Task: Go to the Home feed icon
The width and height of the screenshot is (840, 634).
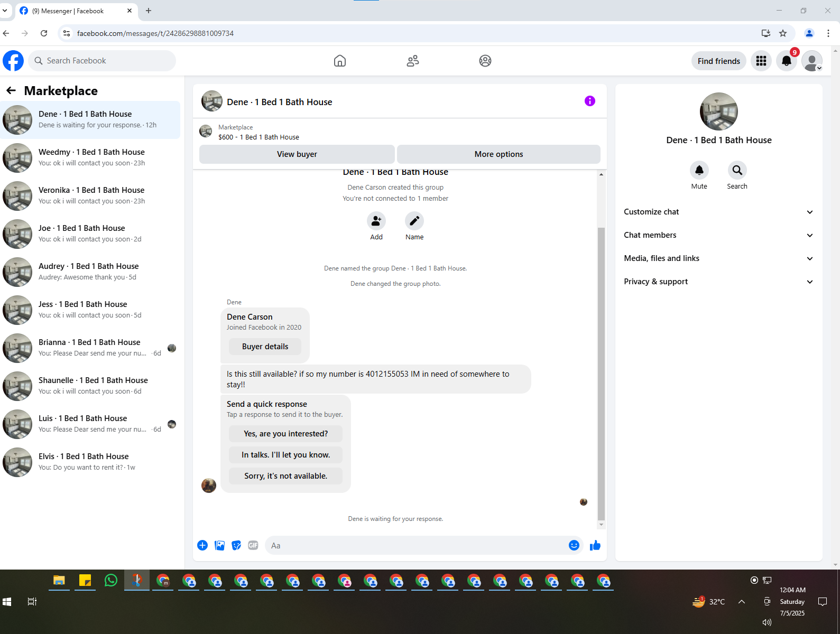Action: (x=340, y=61)
